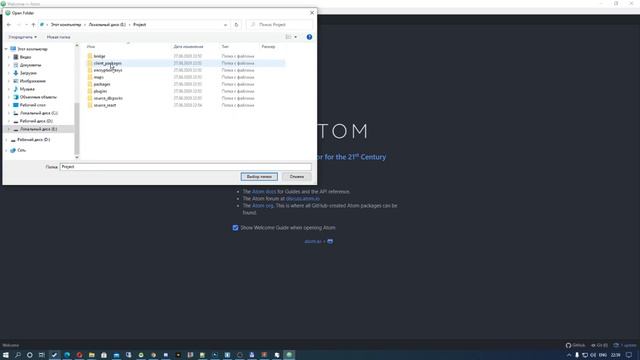Open the Windows Start menu

tap(6, 355)
